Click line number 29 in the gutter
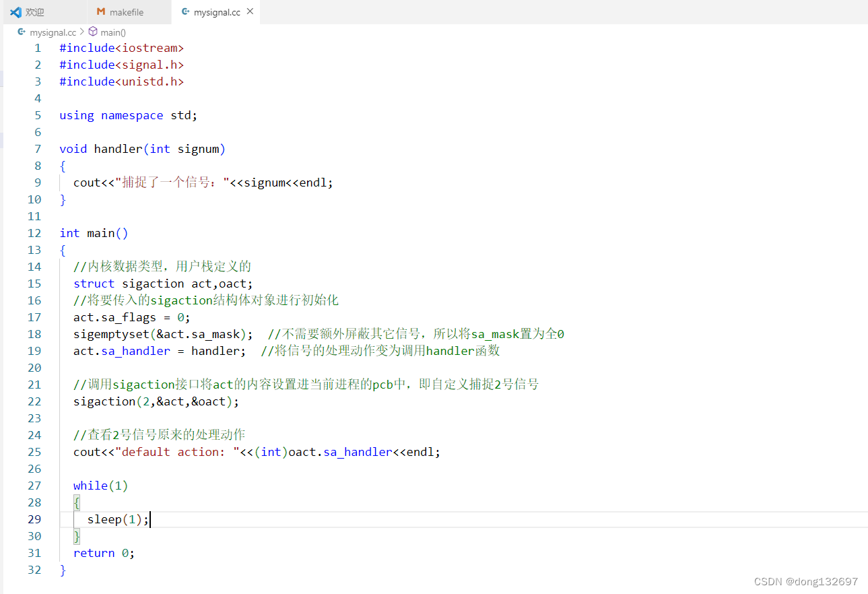868x594 pixels. (34, 519)
